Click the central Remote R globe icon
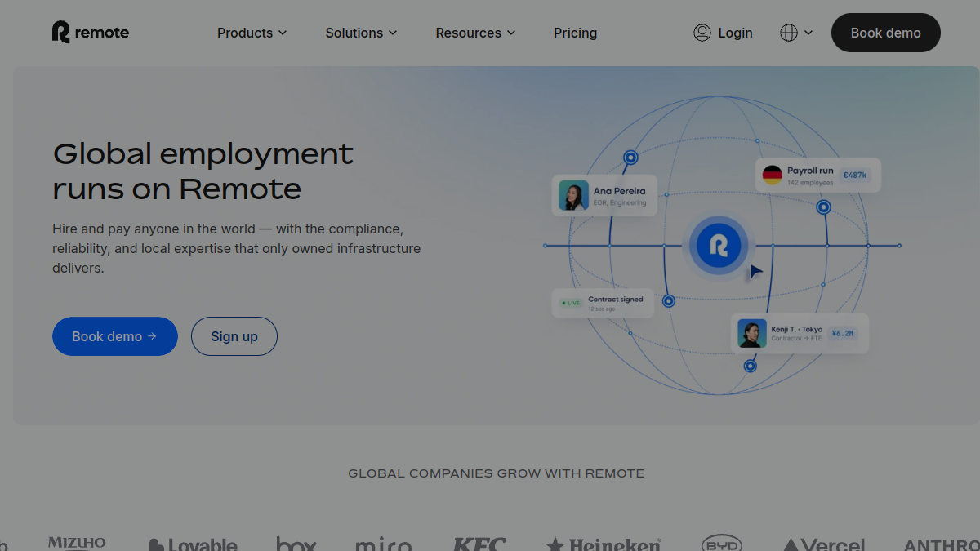Screen dimensions: 980x551 pos(719,245)
